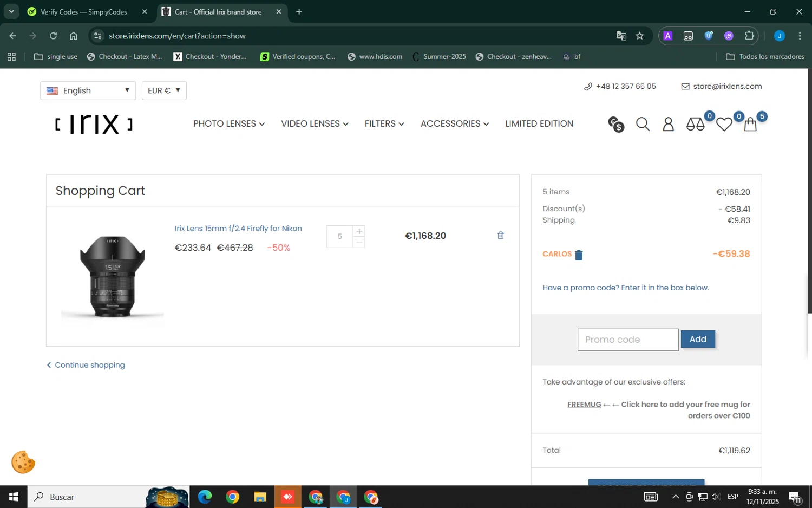This screenshot has height=508, width=812.
Task: Open Todos los marcadores bookmarks folder
Action: coord(765,56)
